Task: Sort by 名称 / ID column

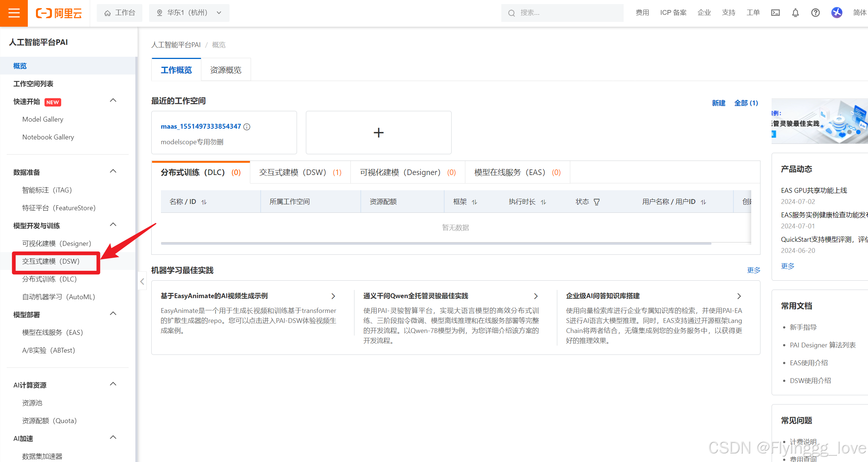Action: click(204, 202)
